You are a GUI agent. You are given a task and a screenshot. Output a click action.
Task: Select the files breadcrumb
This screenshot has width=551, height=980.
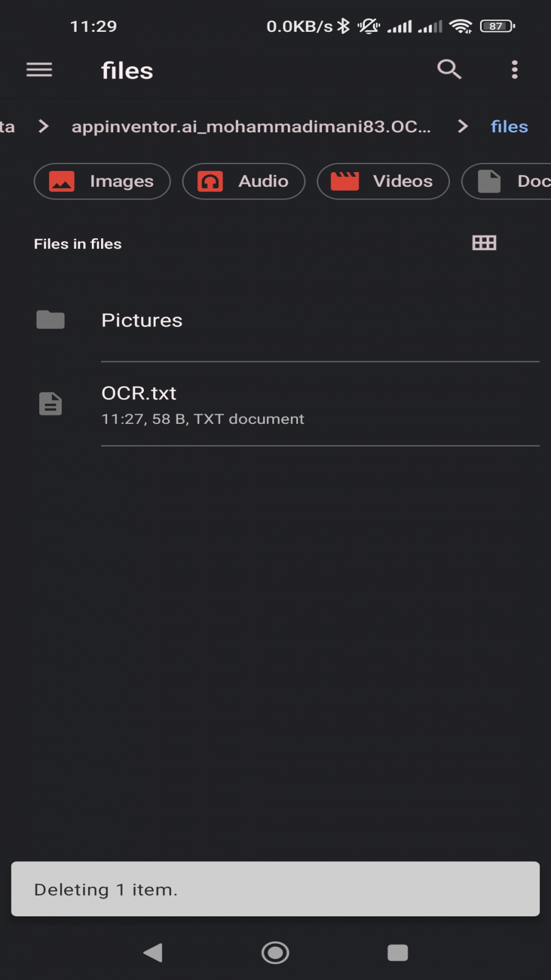tap(509, 127)
